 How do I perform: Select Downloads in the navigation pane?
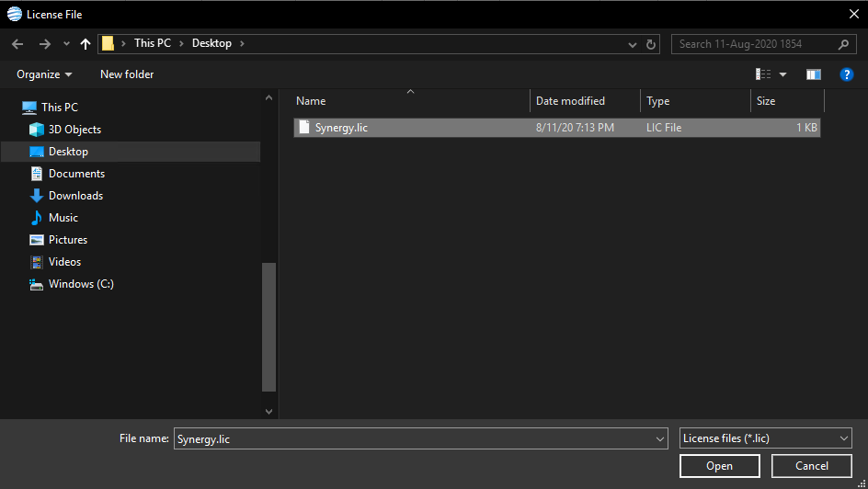[75, 196]
